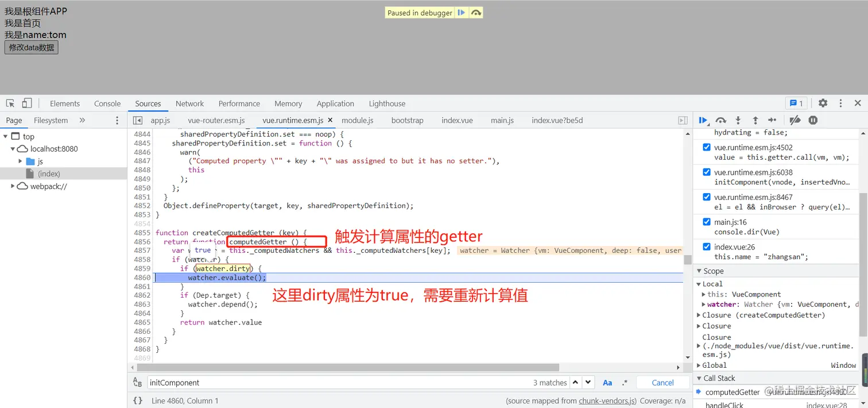Screen dimensions: 868x408
Task: Open the chunk-vendors.js source map link
Action: 607,401
